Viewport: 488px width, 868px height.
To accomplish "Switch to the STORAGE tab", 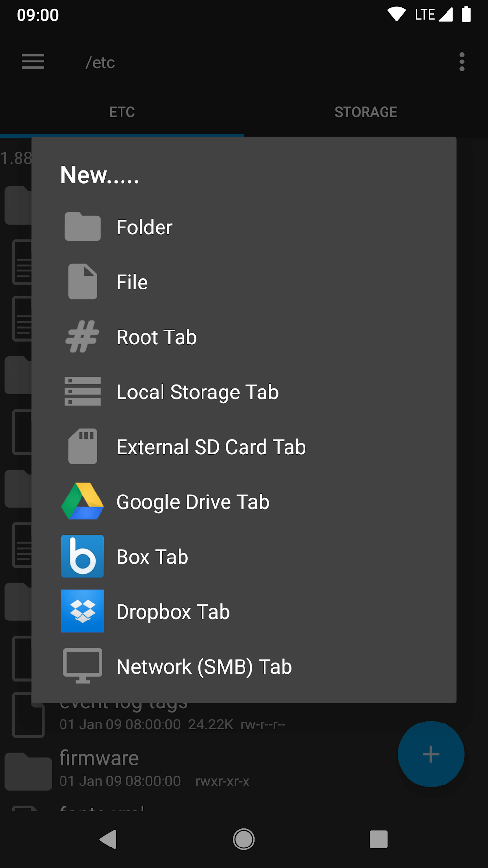I will [x=366, y=112].
